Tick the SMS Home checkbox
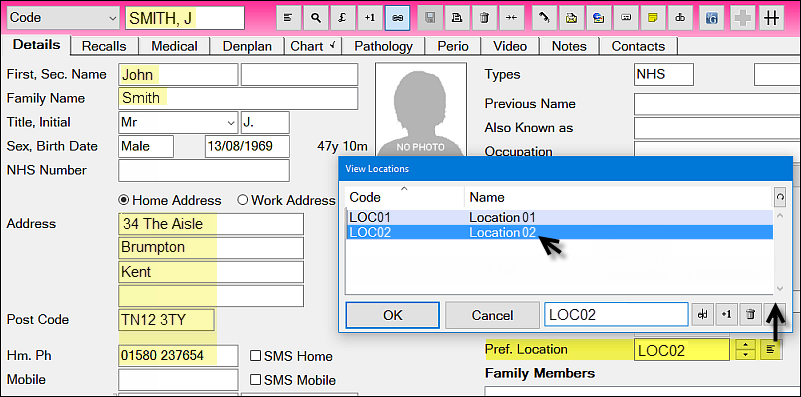The width and height of the screenshot is (801, 397). pyautogui.click(x=255, y=356)
